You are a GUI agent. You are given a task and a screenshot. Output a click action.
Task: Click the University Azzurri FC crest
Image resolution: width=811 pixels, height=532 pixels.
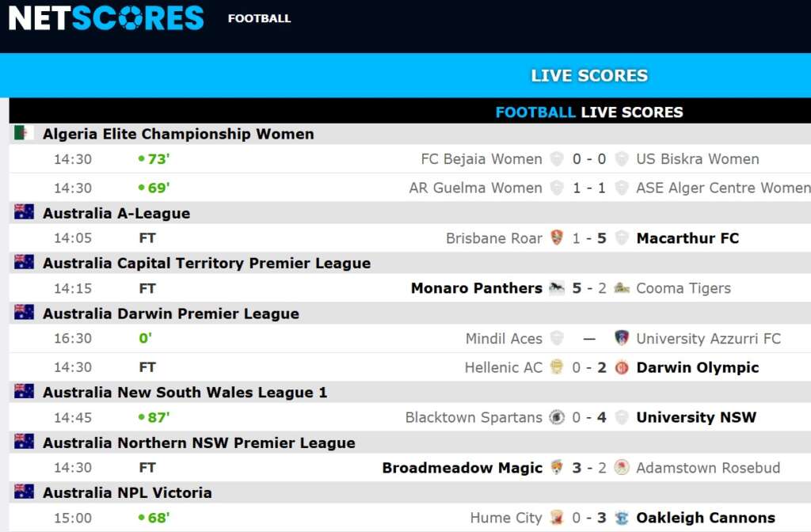pos(622,338)
